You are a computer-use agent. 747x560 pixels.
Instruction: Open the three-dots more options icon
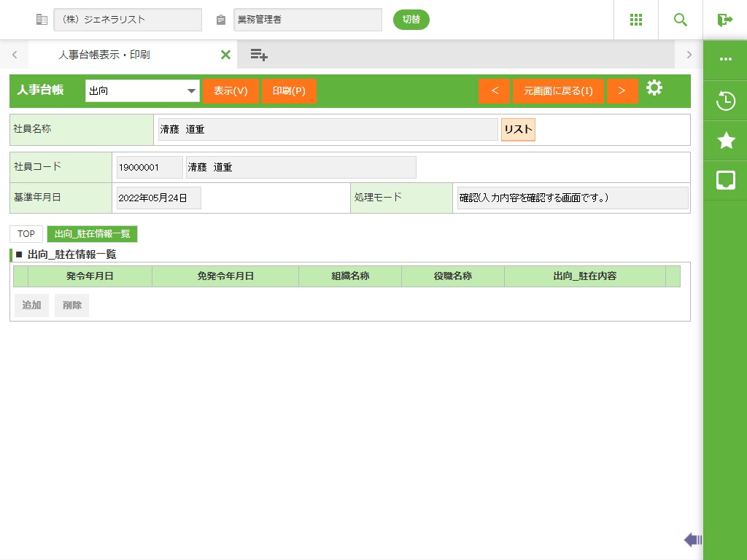click(x=725, y=60)
